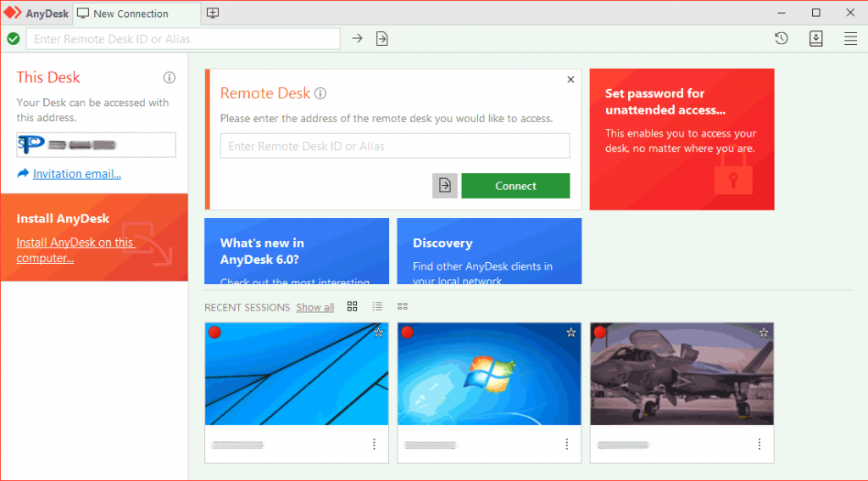Favorite the jet fighter session with star
This screenshot has height=481, width=868.
click(764, 333)
